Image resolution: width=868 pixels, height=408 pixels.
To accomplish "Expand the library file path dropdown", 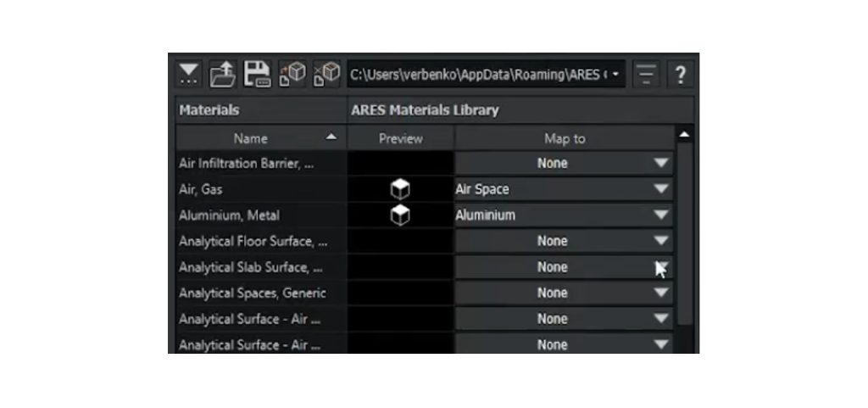I will pyautogui.click(x=615, y=75).
